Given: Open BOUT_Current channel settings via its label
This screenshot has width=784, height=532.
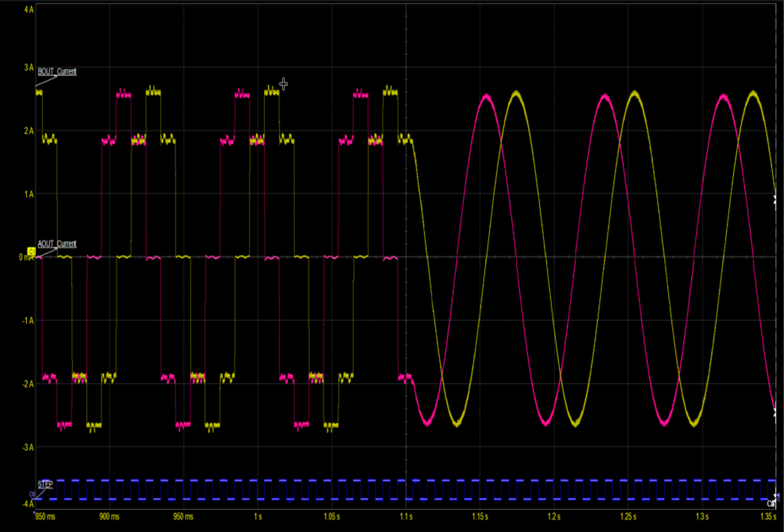Looking at the screenshot, I should (x=57, y=71).
